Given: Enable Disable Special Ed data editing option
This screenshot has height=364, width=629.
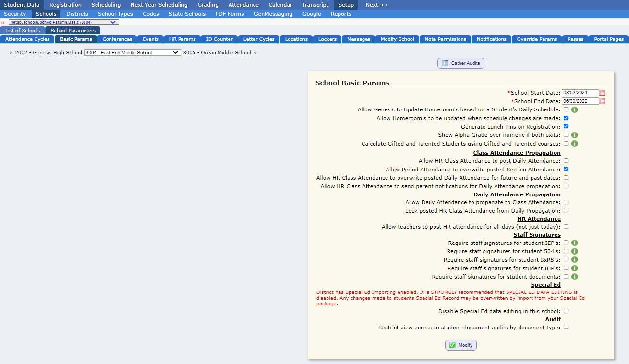Looking at the screenshot, I should pyautogui.click(x=566, y=311).
